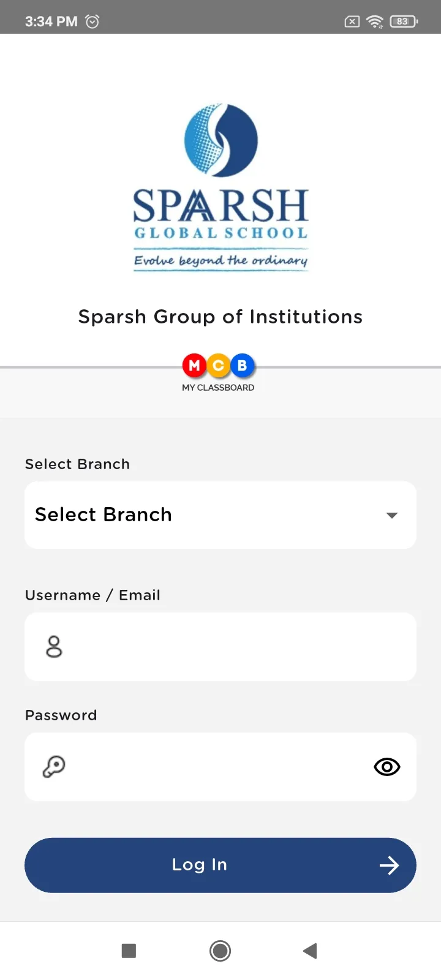The width and height of the screenshot is (441, 980).
Task: Click the alarm clock icon in the status bar
Action: 92,21
